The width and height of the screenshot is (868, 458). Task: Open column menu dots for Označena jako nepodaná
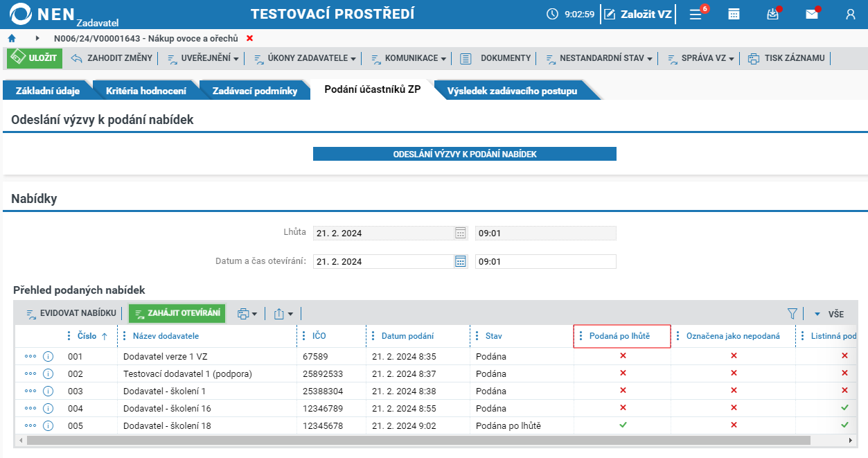[x=677, y=336]
